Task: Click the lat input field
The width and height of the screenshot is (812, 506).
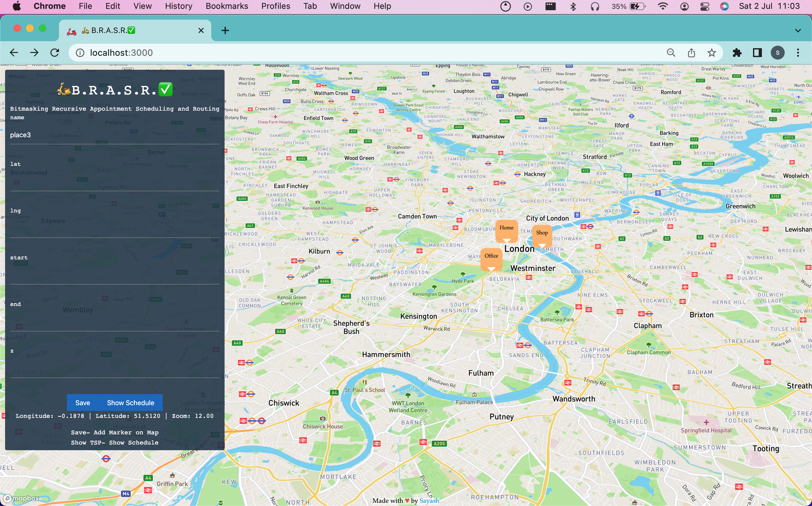Action: pos(115,182)
